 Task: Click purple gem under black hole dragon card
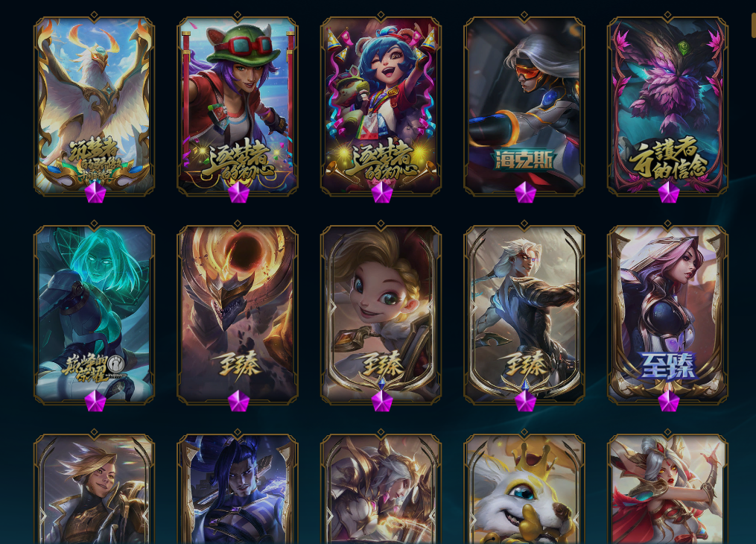click(238, 401)
